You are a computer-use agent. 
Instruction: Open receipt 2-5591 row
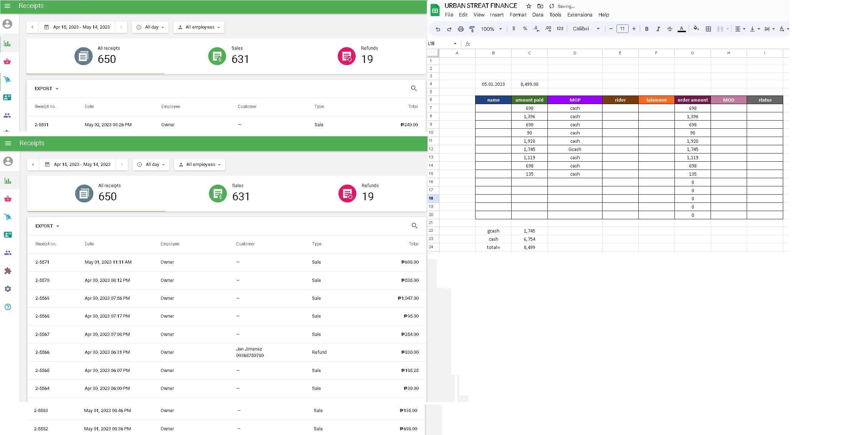[x=226, y=125]
